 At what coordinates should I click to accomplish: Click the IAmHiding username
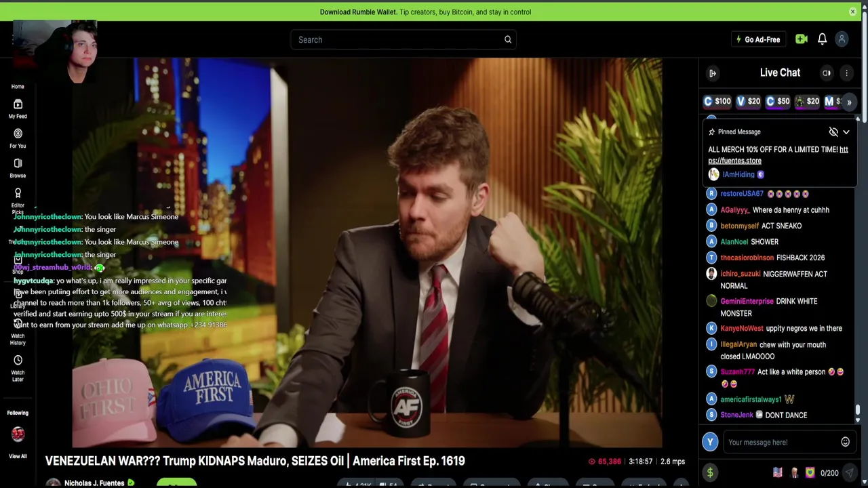tap(738, 175)
